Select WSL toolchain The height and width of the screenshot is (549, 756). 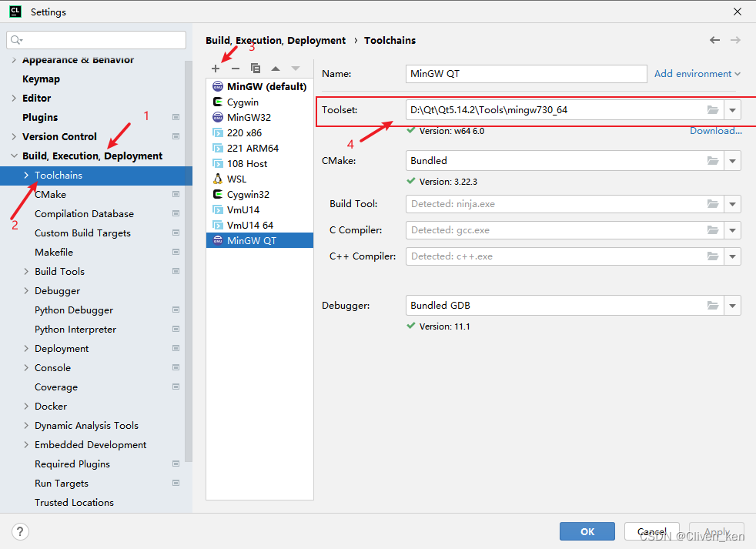pyautogui.click(x=260, y=179)
